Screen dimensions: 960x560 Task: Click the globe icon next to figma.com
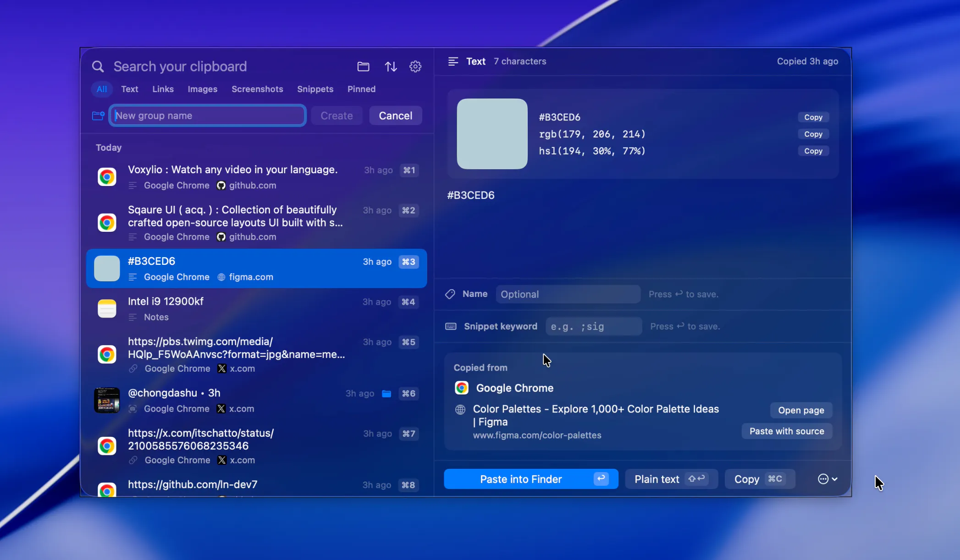coord(221,277)
